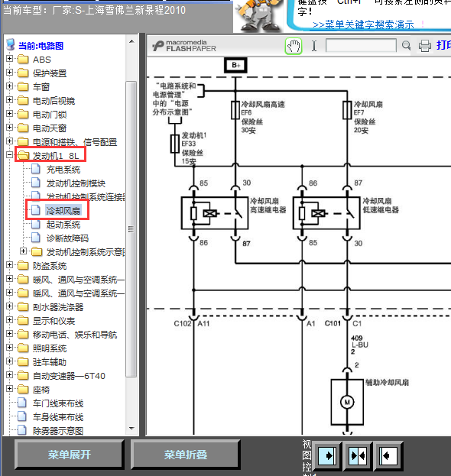Click the C101 connector label
451x476 pixels.
click(x=333, y=323)
